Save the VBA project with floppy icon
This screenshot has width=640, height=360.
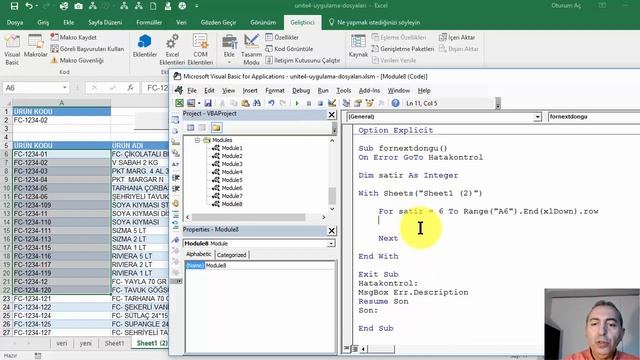tap(208, 103)
